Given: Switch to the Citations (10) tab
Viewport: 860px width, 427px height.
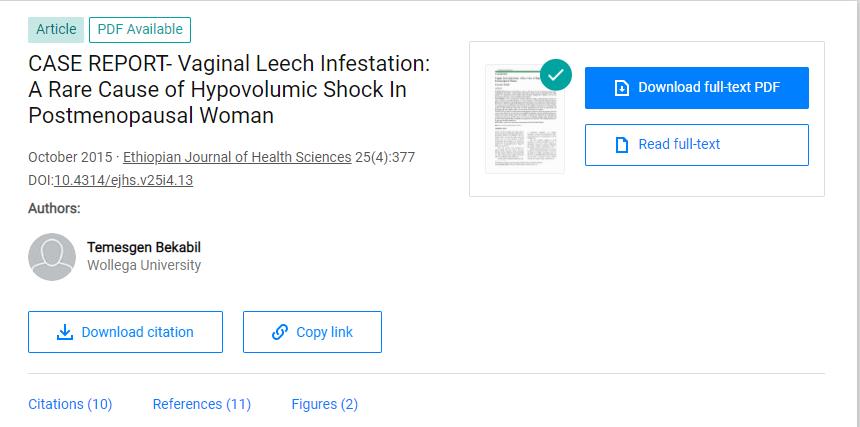Looking at the screenshot, I should coord(70,404).
